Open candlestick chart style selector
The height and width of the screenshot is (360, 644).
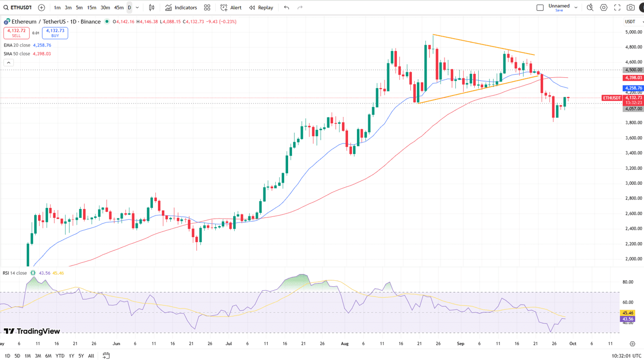click(151, 7)
